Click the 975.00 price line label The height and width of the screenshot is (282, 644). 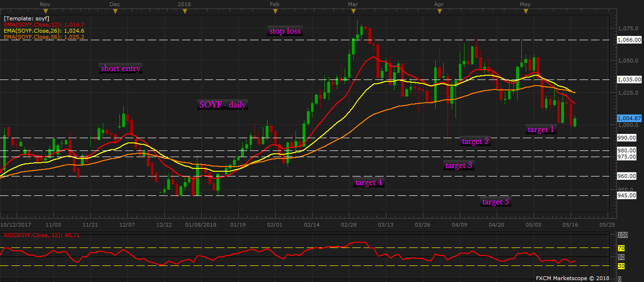click(626, 157)
